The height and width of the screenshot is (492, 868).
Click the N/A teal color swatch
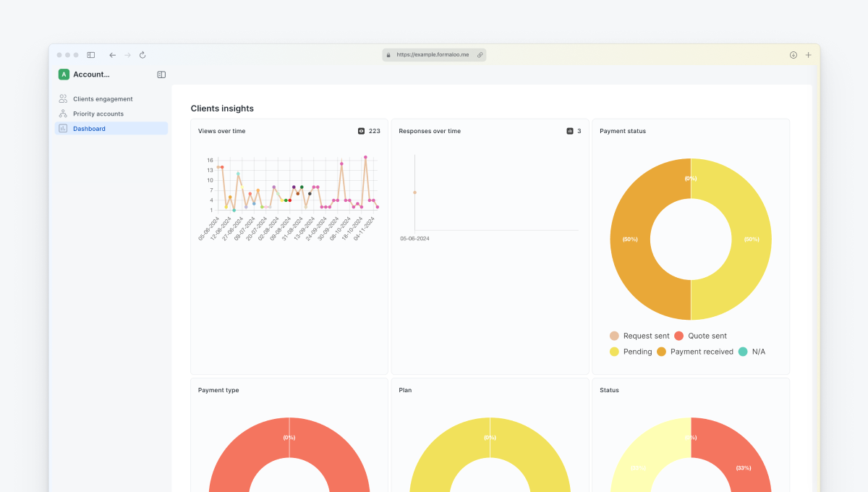point(742,352)
